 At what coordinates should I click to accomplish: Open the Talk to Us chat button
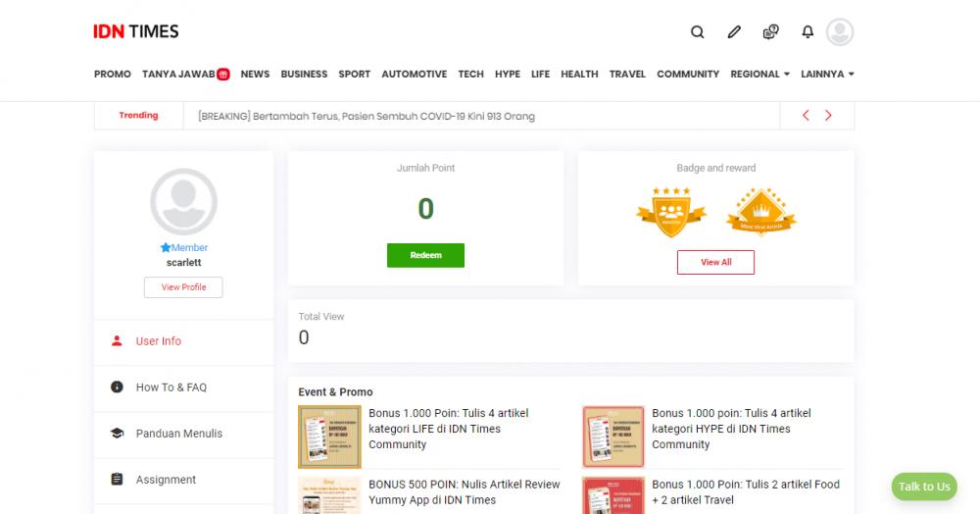pos(924,487)
